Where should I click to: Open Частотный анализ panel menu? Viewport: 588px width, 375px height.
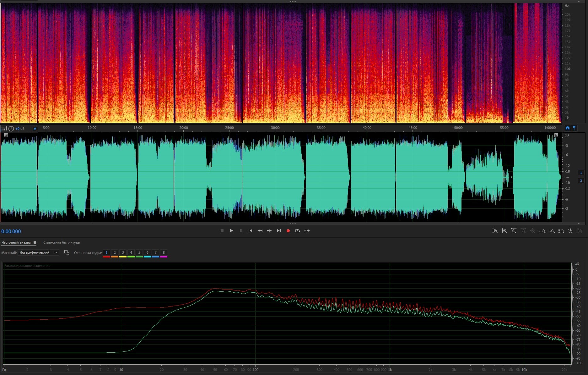(35, 242)
